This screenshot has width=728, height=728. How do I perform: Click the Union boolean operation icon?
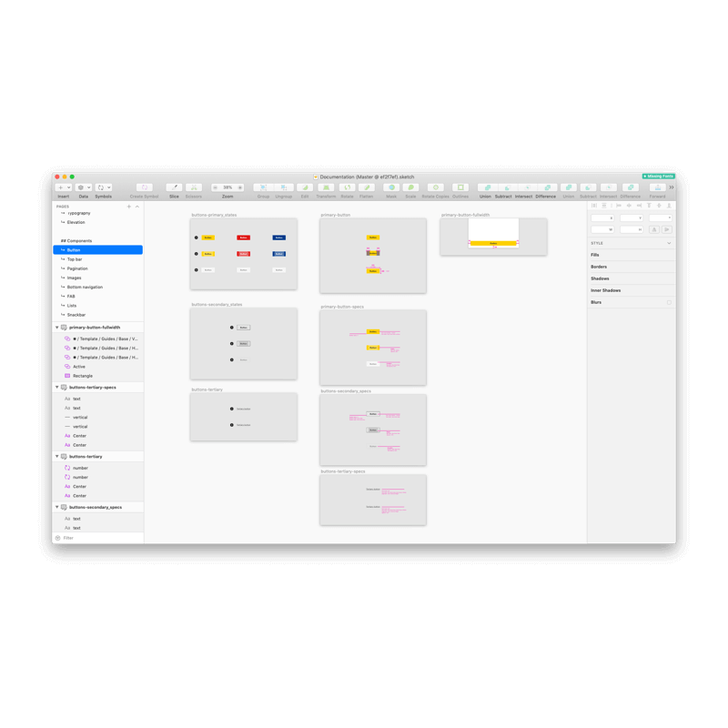point(485,187)
